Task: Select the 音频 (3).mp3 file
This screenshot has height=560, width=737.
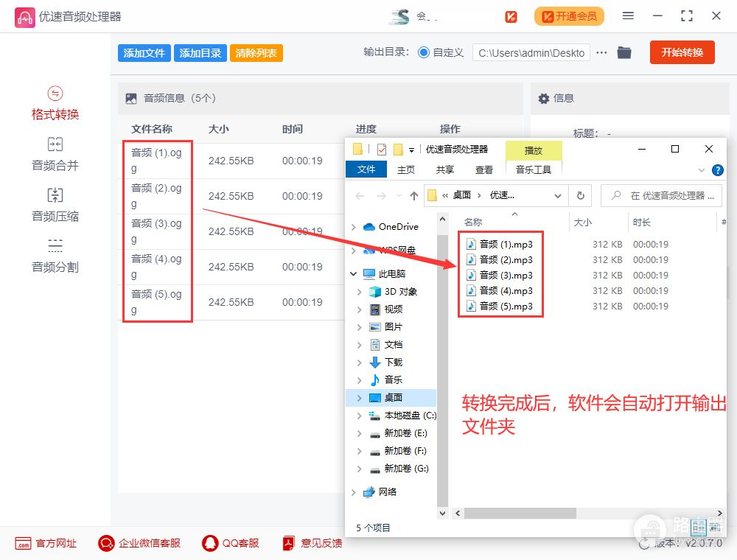Action: pos(506,276)
